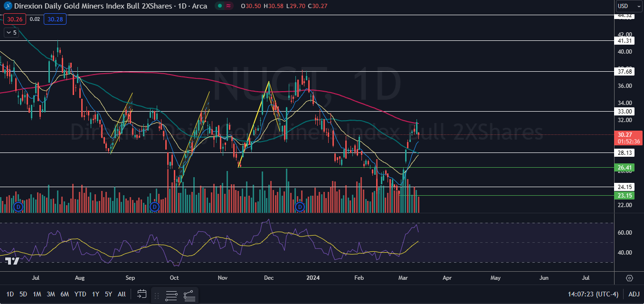644x304 pixels.
Task: Toggle the ADJ adjusted data button
Action: [634, 294]
